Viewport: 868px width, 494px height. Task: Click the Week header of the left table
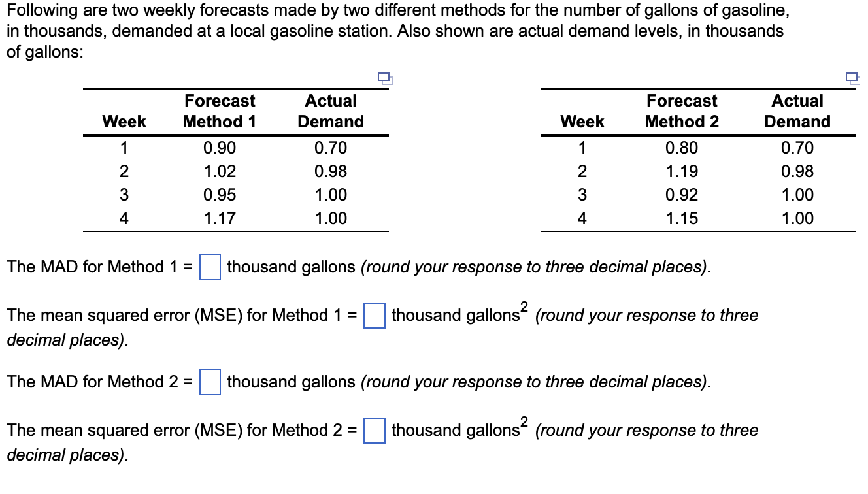coord(124,122)
